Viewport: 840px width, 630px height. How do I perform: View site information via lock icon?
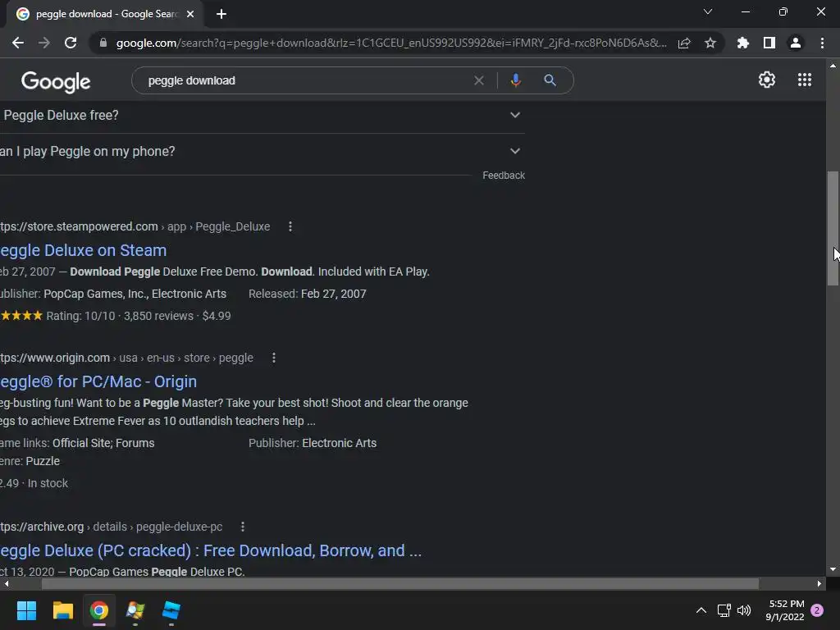(x=103, y=43)
